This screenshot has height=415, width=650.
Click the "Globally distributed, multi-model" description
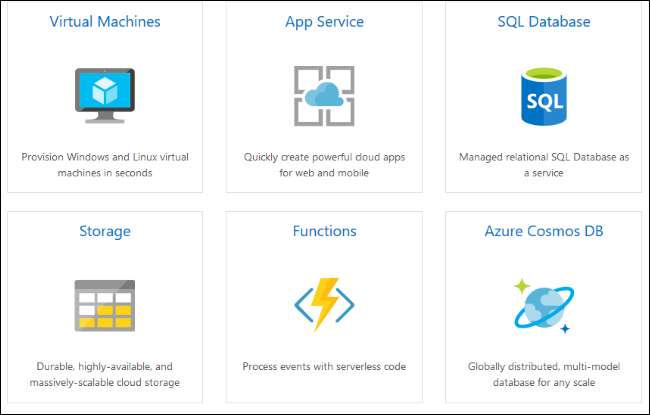pyautogui.click(x=544, y=375)
